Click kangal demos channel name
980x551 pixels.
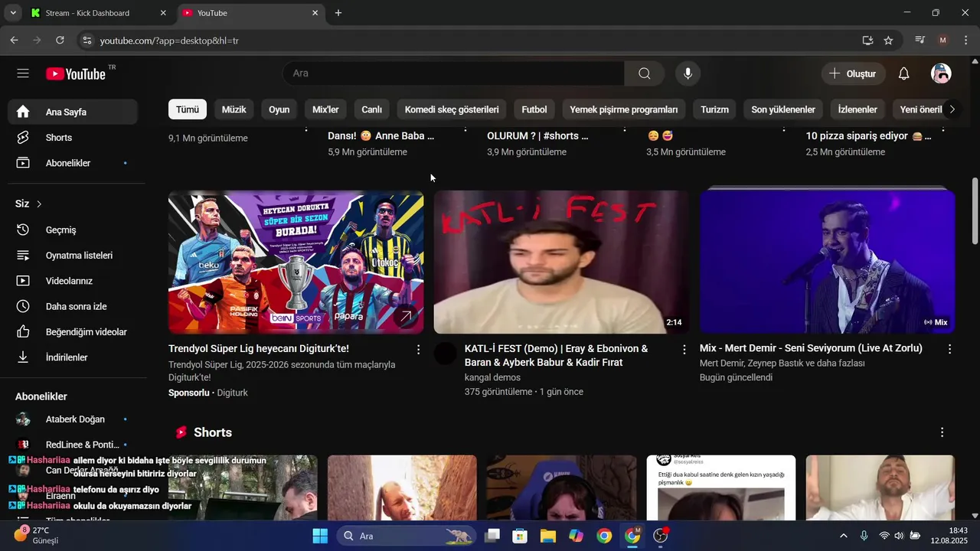tap(492, 377)
